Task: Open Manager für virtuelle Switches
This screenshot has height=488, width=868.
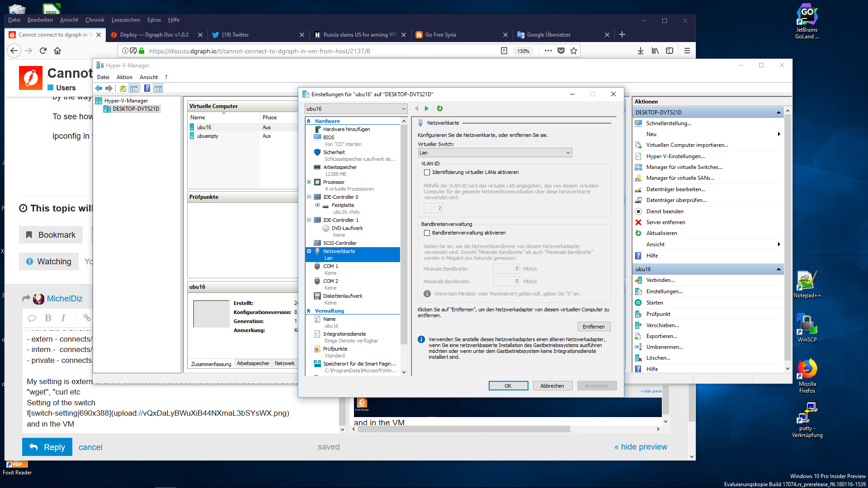Action: click(x=684, y=167)
